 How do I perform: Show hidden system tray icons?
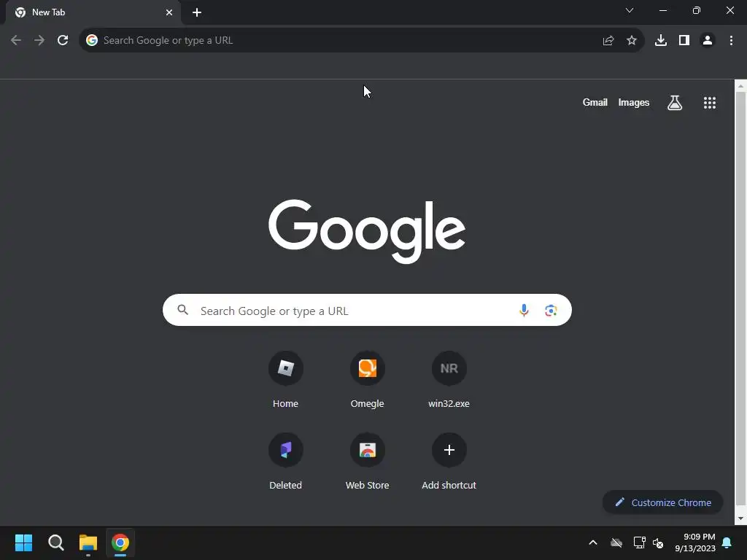(x=593, y=542)
